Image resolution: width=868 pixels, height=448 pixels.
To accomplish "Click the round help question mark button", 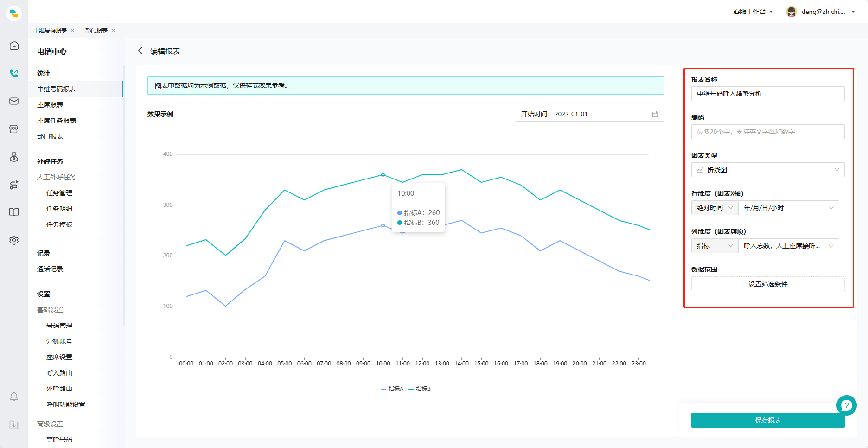I will (846, 405).
